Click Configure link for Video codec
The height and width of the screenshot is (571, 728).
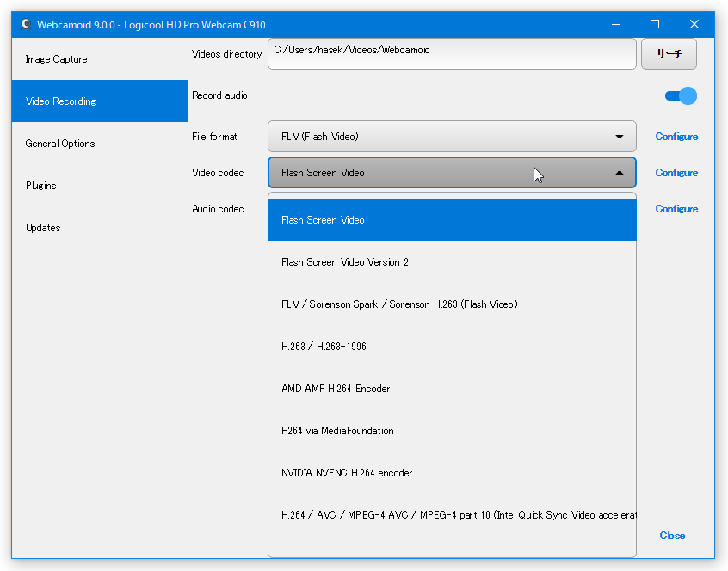(x=676, y=173)
